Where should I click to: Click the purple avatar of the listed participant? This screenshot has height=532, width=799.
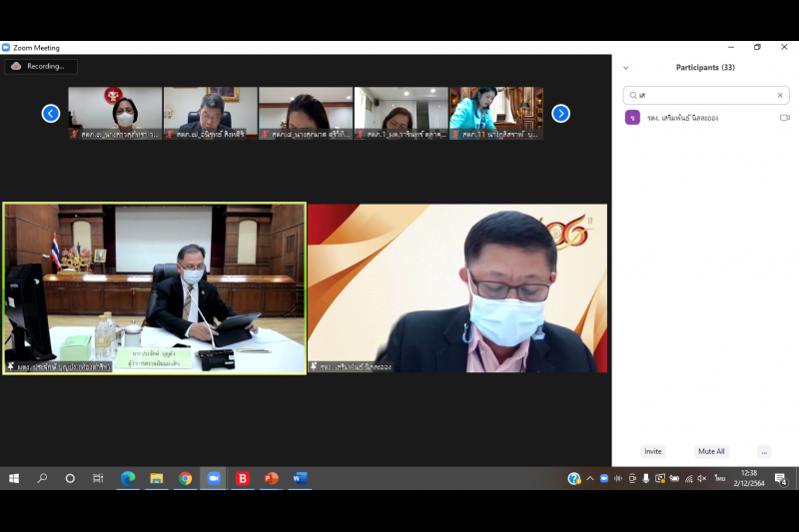tap(632, 118)
